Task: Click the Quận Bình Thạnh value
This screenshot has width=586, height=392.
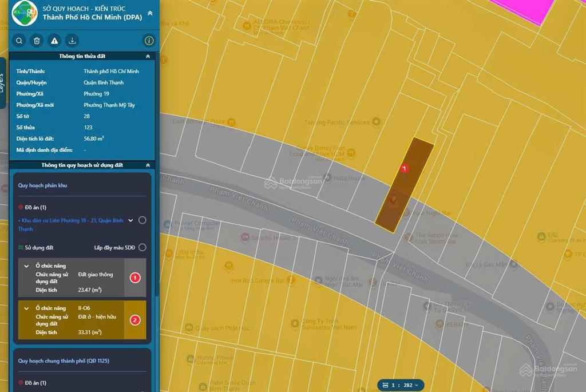Action: pyautogui.click(x=104, y=82)
